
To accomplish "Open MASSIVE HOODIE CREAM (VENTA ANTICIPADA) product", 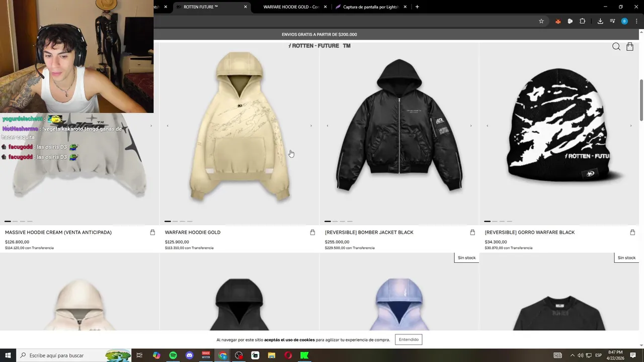I will (58, 232).
